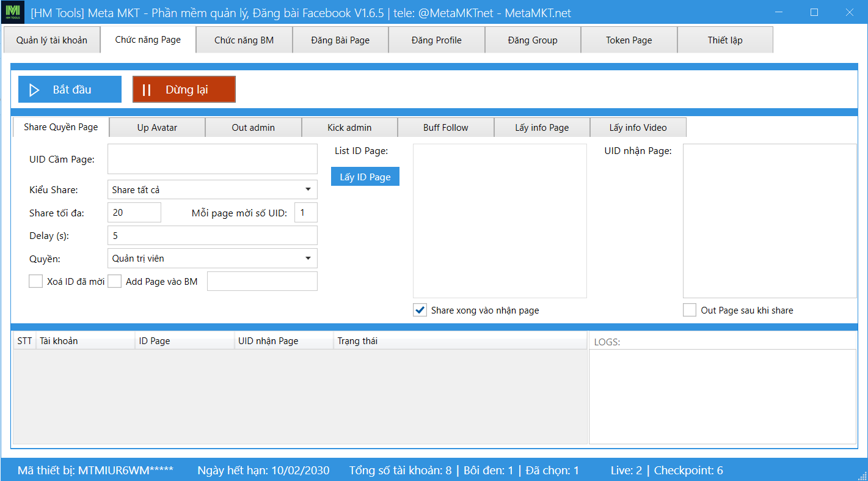Enable the Xoá ID đã mời checkbox
Image resolution: width=868 pixels, height=481 pixels.
click(35, 282)
